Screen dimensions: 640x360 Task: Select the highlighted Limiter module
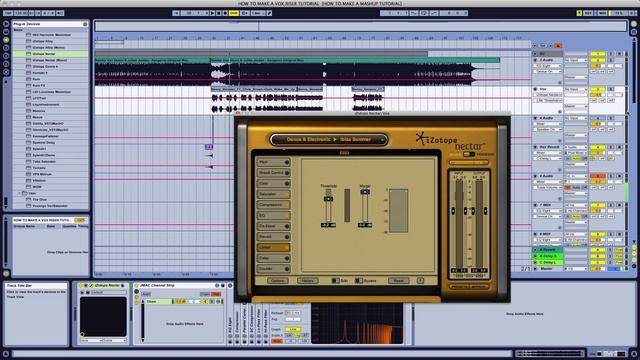click(273, 248)
